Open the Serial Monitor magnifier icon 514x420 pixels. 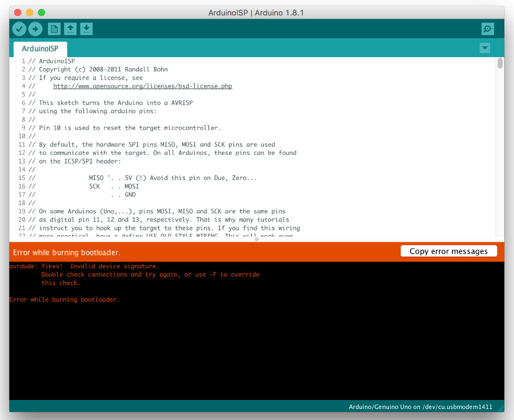(488, 29)
